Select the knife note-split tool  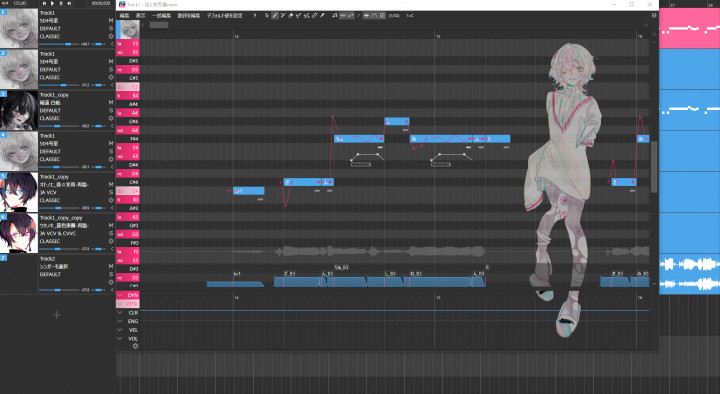[322, 16]
